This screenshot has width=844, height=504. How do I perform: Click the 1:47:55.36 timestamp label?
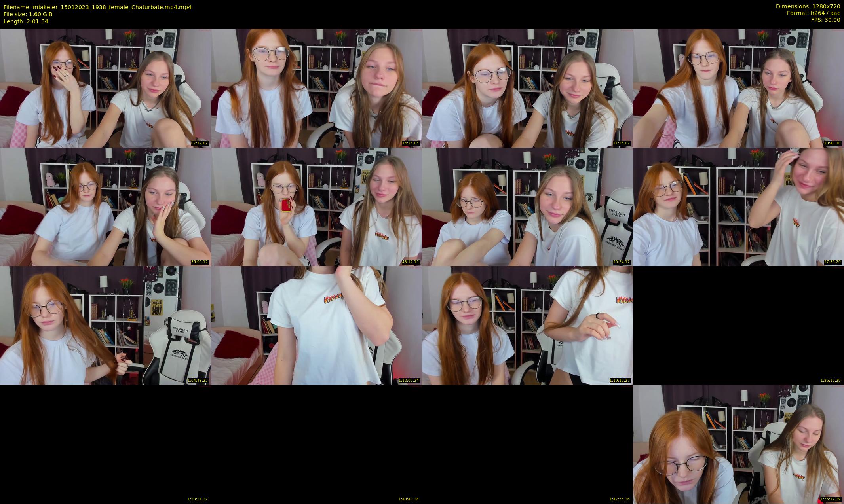tap(620, 499)
